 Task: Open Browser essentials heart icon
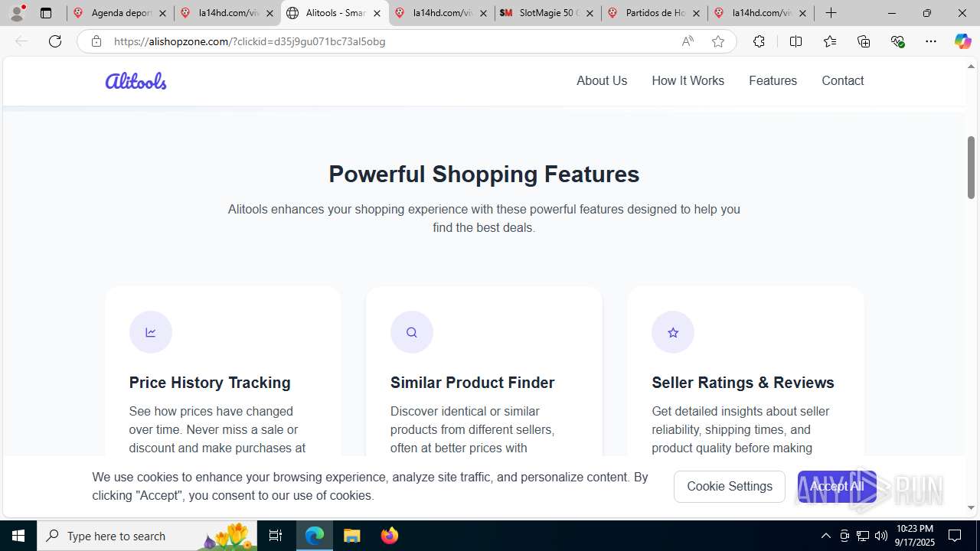pos(897,41)
